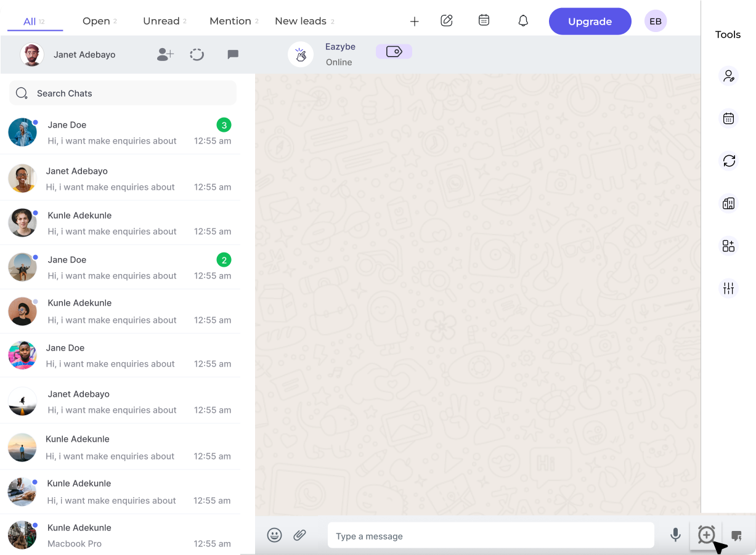756x555 pixels.
Task: Click Janet Adebayo's profile avatar in header
Action: point(32,55)
